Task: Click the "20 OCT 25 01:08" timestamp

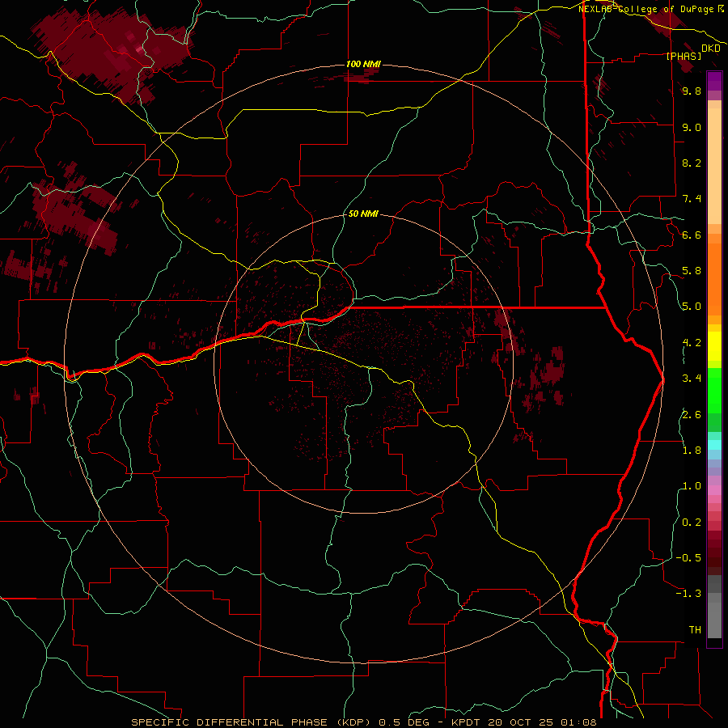Action: [542, 722]
